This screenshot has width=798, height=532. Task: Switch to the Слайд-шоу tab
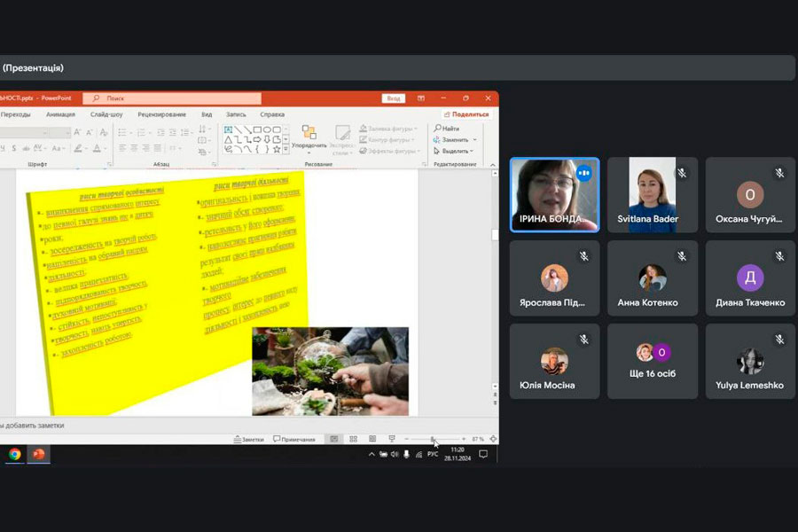point(106,114)
